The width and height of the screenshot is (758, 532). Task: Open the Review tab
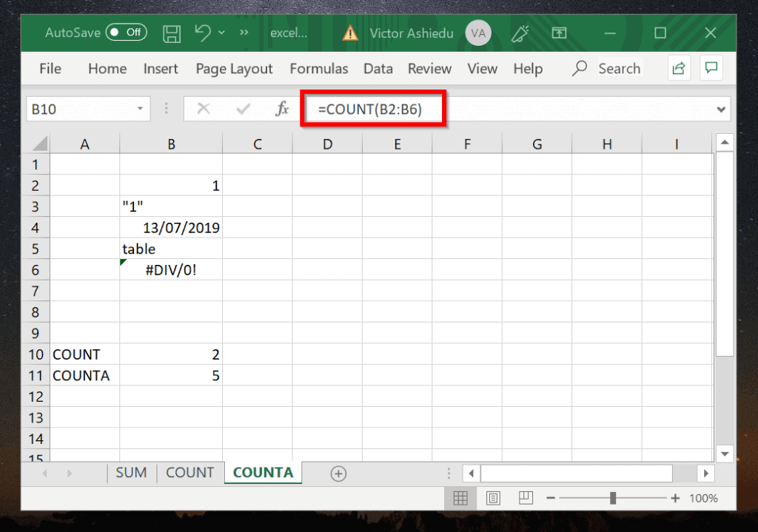coord(429,69)
